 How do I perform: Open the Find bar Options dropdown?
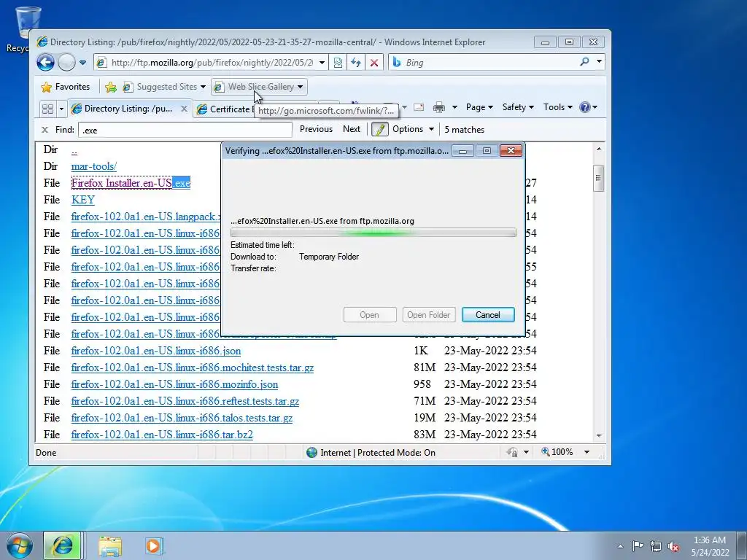point(413,129)
